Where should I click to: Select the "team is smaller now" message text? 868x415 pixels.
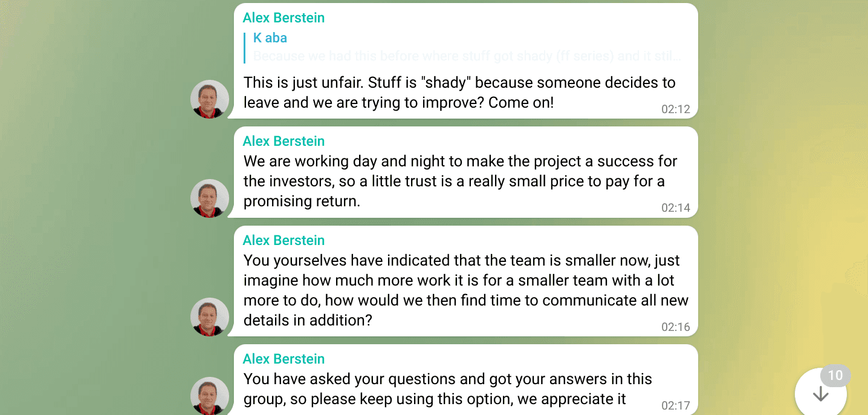(x=465, y=290)
